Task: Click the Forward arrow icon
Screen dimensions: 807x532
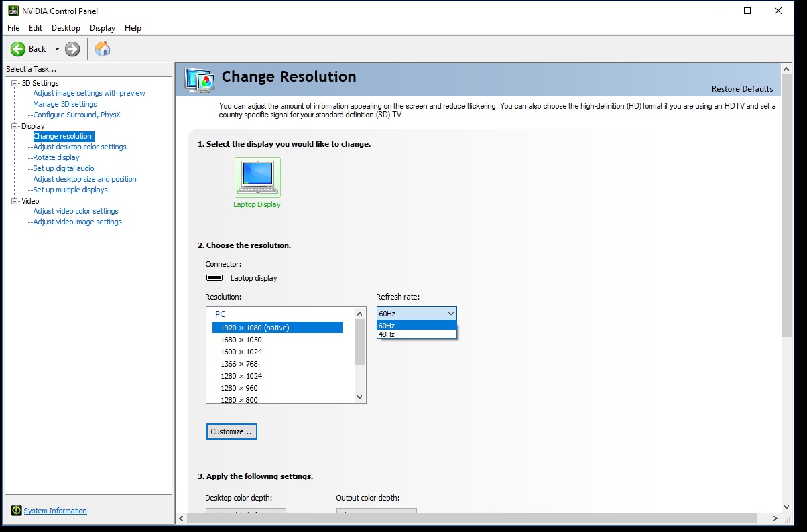Action: 72,49
